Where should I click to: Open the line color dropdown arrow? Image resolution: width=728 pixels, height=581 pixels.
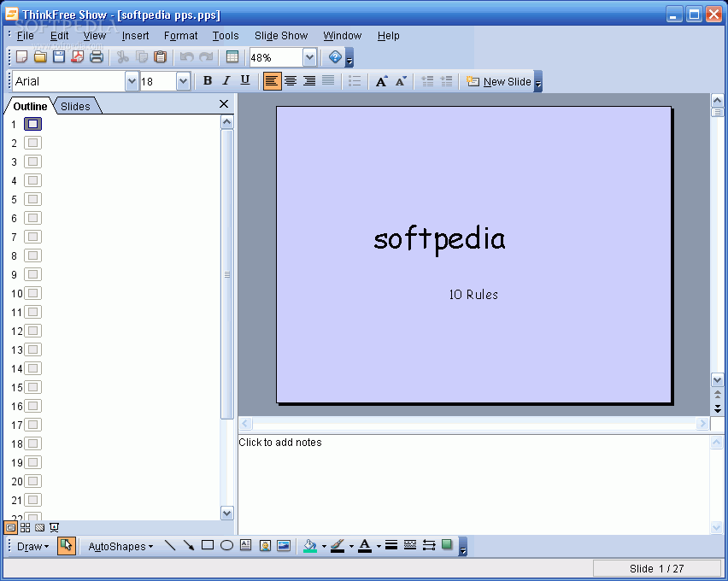pyautogui.click(x=351, y=546)
